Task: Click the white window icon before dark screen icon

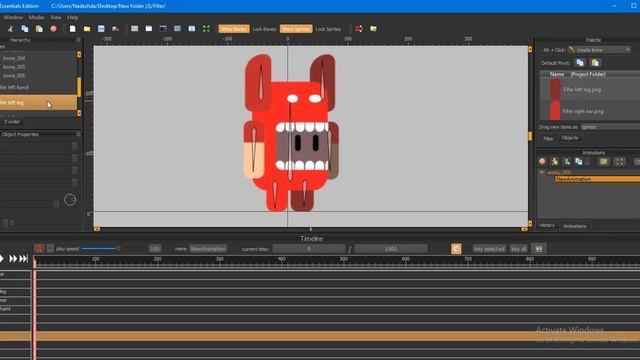Action: (x=149, y=29)
